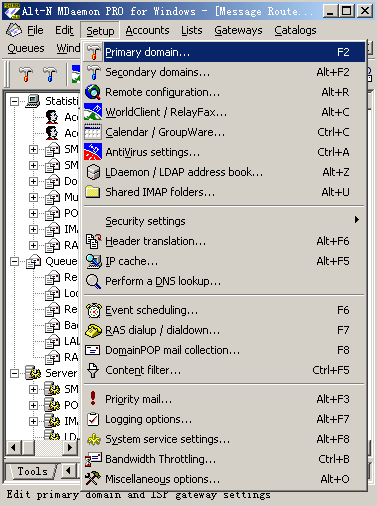The width and height of the screenshot is (377, 506).
Task: Open the Accounts menu
Action: point(147,30)
